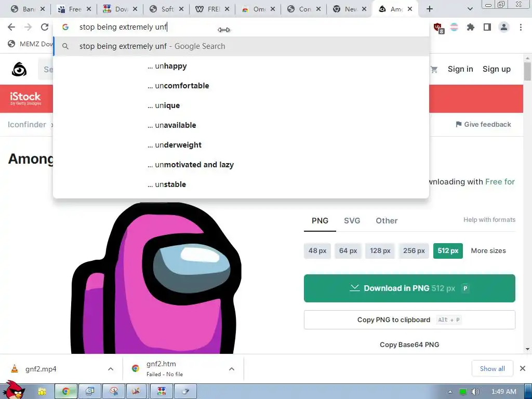Open the Iconfinder breadcrumb link

[27, 125]
